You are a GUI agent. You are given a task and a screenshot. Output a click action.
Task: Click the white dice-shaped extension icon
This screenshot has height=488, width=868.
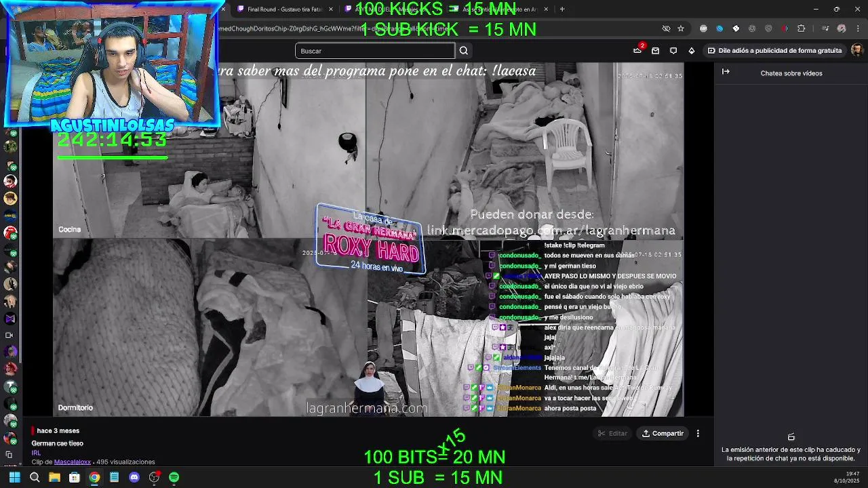736,28
